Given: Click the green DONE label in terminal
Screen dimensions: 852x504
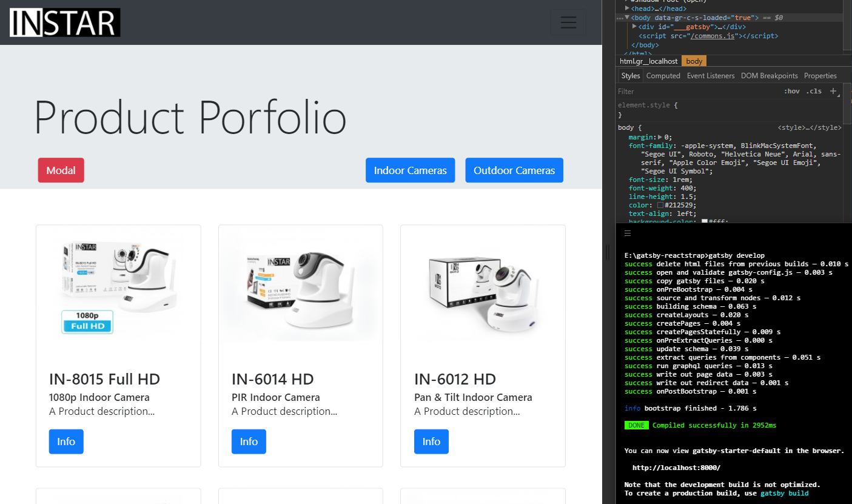Looking at the screenshot, I should tap(636, 425).
